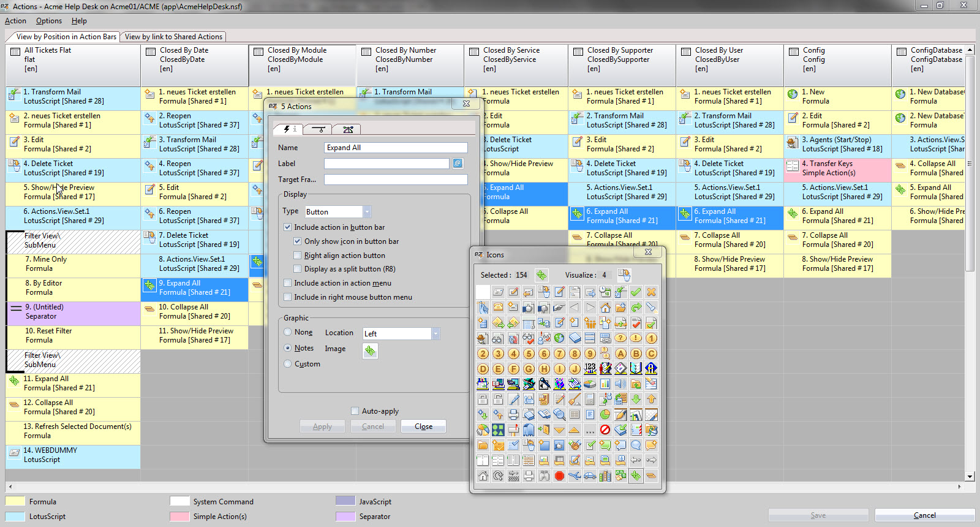Toggle the Auto-apply checkbox
The height and width of the screenshot is (527, 980).
coord(355,411)
